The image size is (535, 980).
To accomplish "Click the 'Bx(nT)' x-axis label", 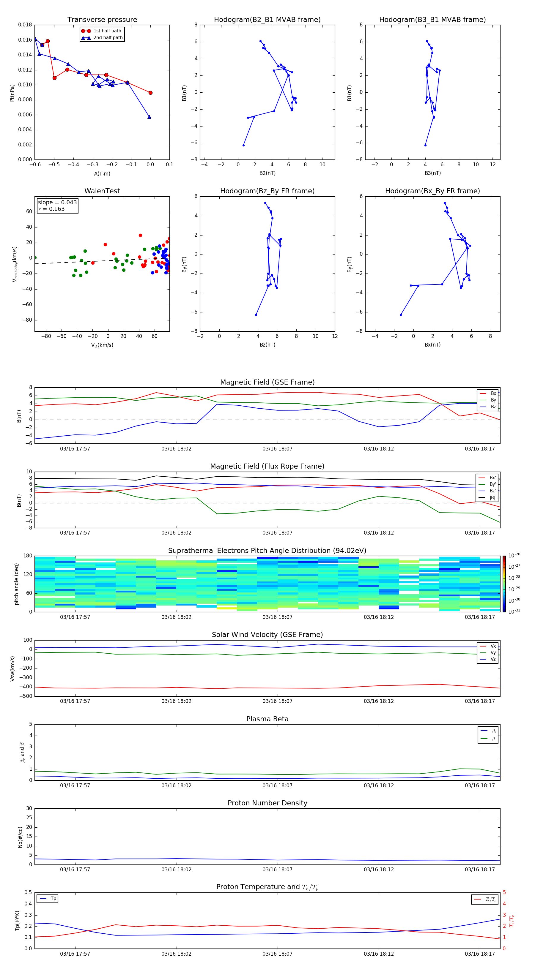I will pyautogui.click(x=432, y=345).
